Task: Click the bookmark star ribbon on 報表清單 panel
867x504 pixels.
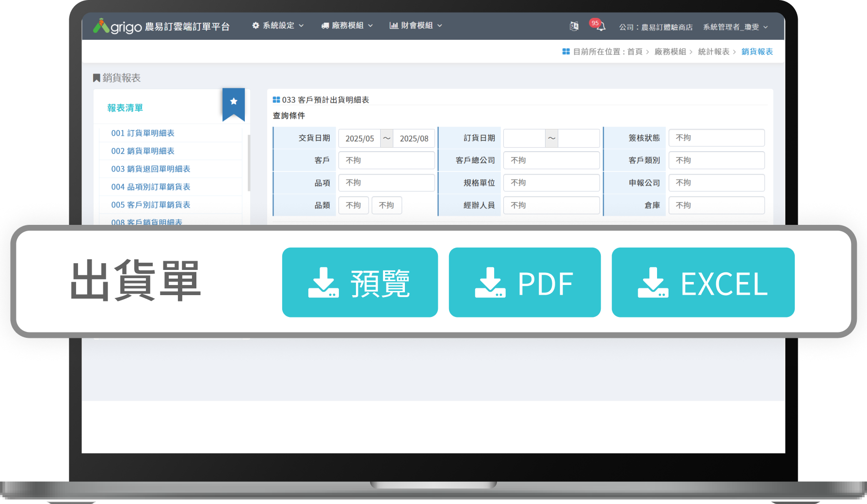Action: [x=234, y=102]
